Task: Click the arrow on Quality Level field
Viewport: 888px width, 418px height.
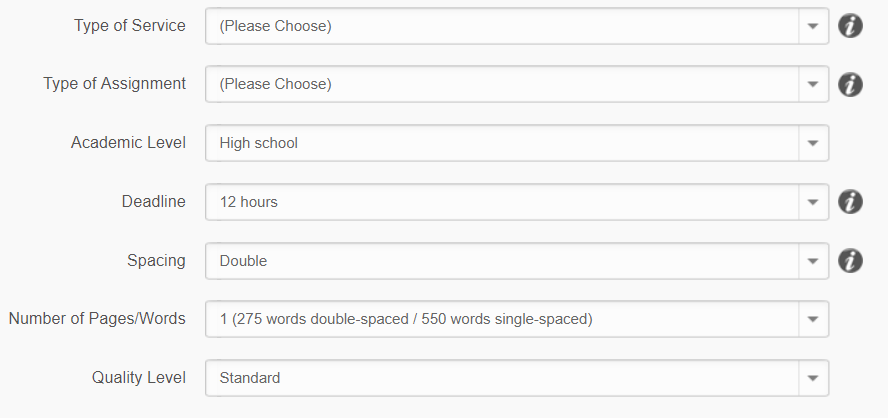Action: click(x=813, y=378)
